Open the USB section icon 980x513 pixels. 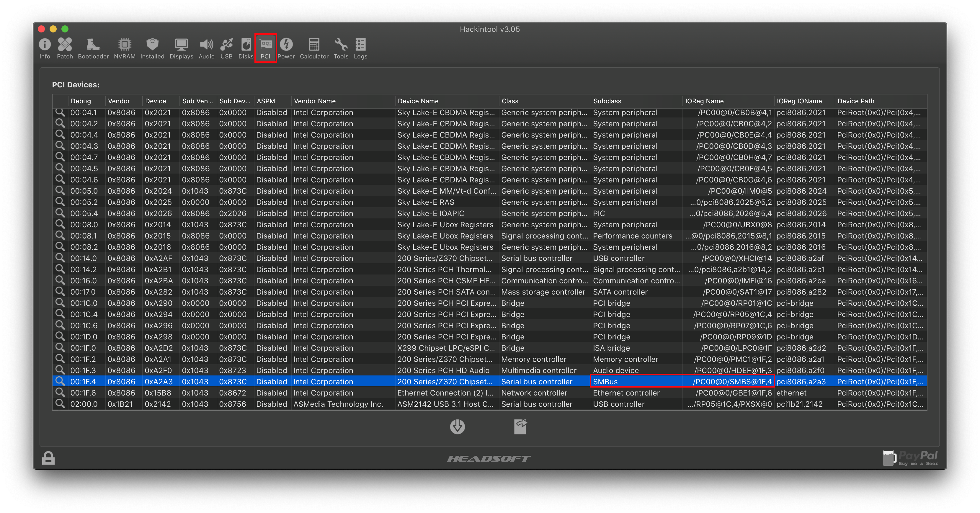click(226, 48)
